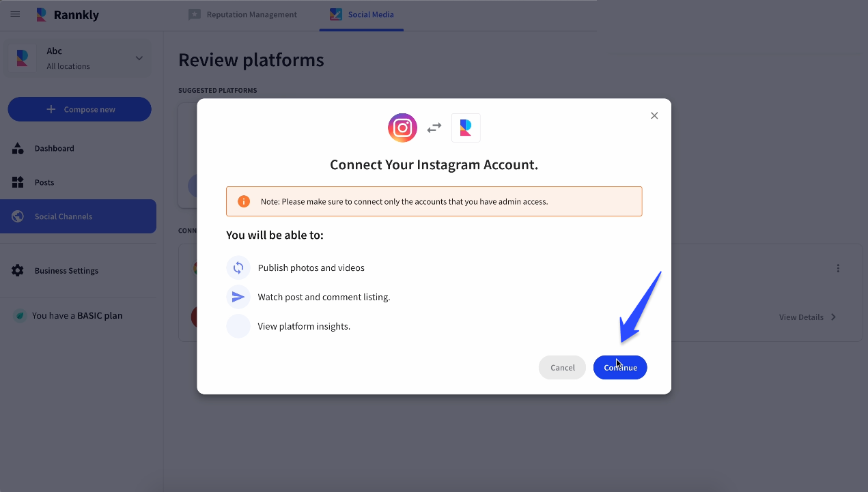Click the send icon beside Watch post

pos(238,297)
